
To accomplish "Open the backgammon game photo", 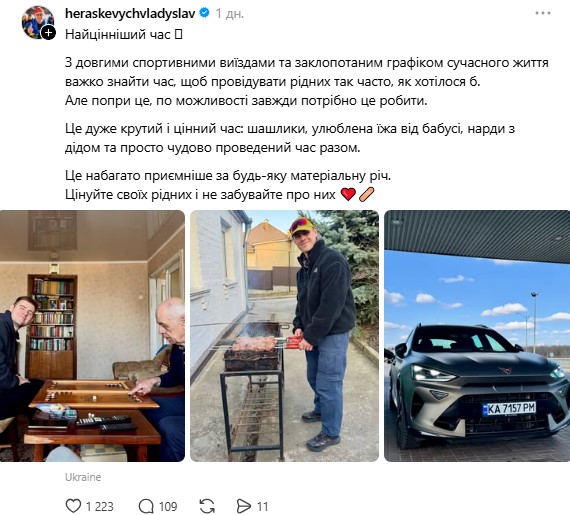I will pos(92,336).
